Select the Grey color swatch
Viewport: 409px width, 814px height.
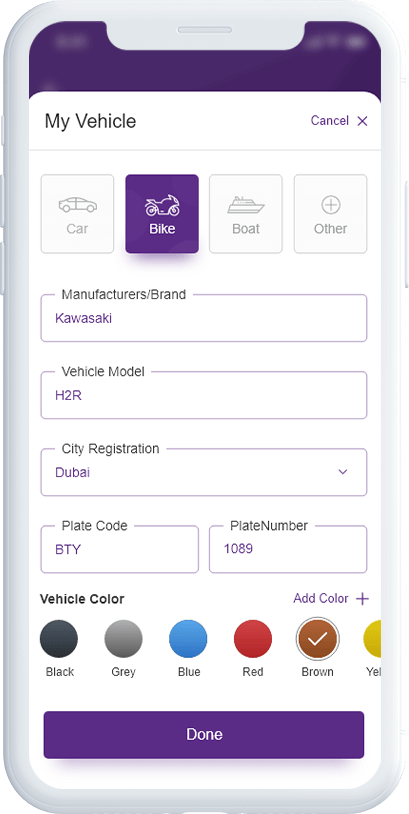(x=124, y=639)
